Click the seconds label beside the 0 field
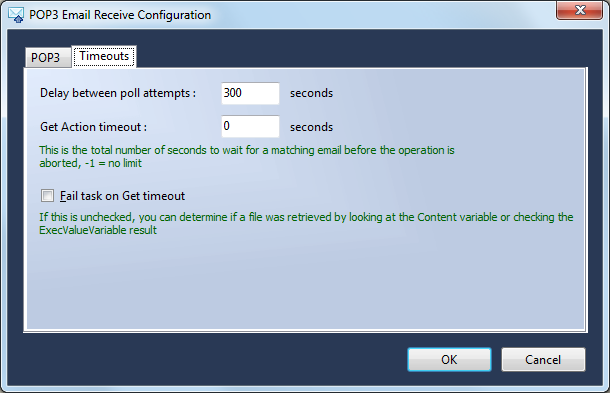 click(x=311, y=127)
